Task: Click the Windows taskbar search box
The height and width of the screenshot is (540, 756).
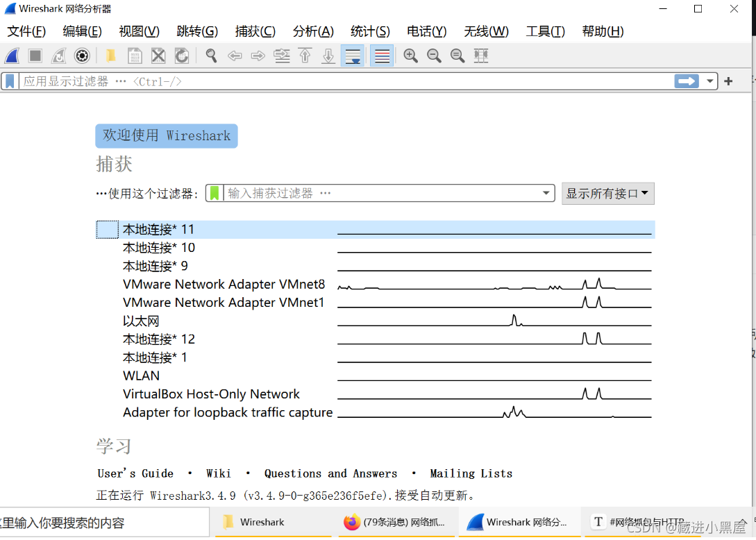Action: point(105,523)
